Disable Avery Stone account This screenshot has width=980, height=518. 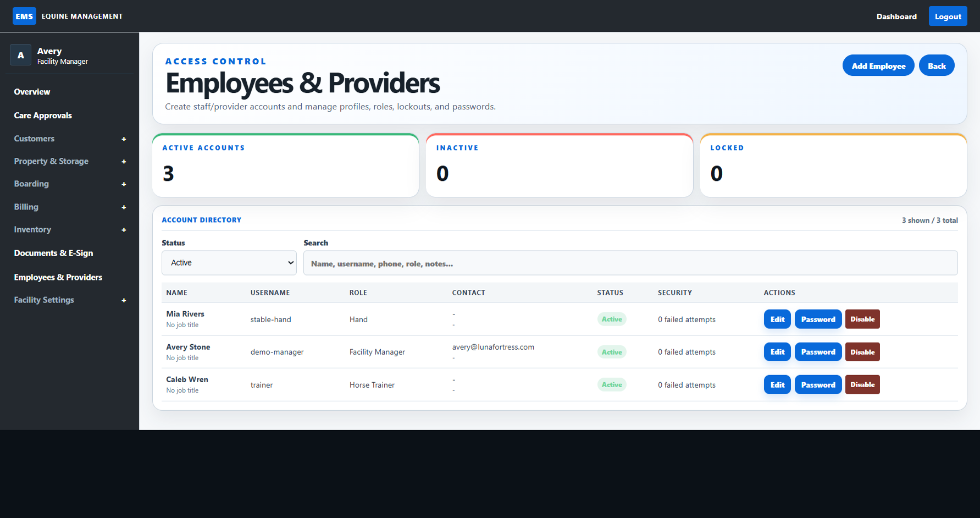(x=862, y=352)
